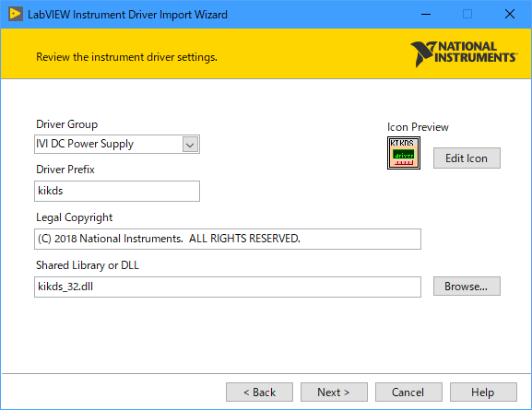Click the KIKDS driver icon preview
The width and height of the screenshot is (532, 410).
pyautogui.click(x=404, y=153)
